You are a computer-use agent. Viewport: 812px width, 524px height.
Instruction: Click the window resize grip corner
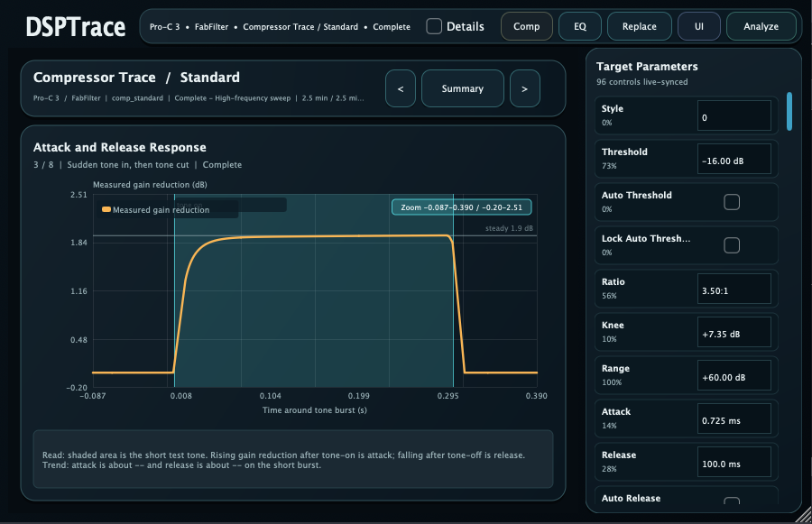[804, 515]
